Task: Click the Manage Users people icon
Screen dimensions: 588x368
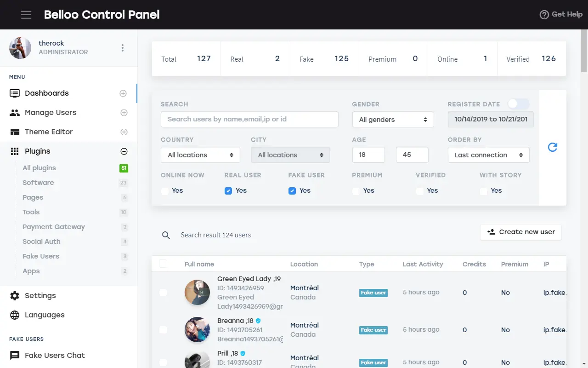Action: [15, 113]
